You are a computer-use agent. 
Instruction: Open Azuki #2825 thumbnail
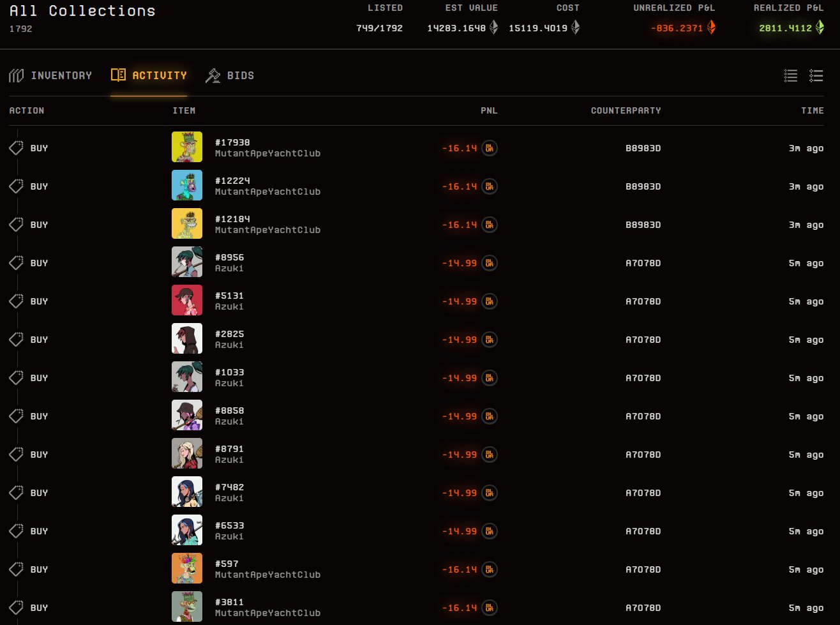187,338
